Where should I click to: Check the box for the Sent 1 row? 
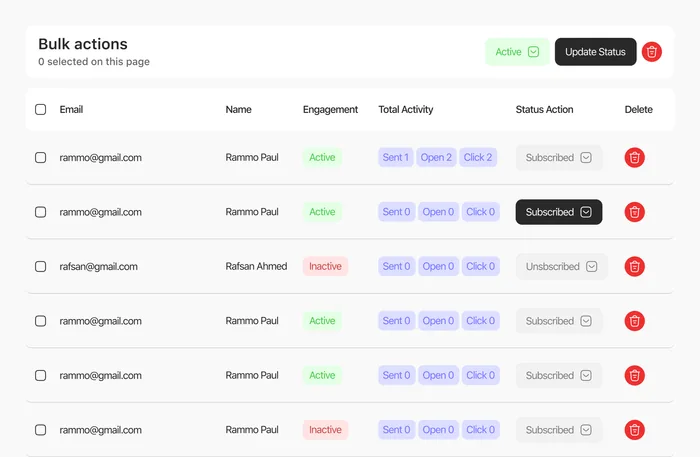coord(41,158)
